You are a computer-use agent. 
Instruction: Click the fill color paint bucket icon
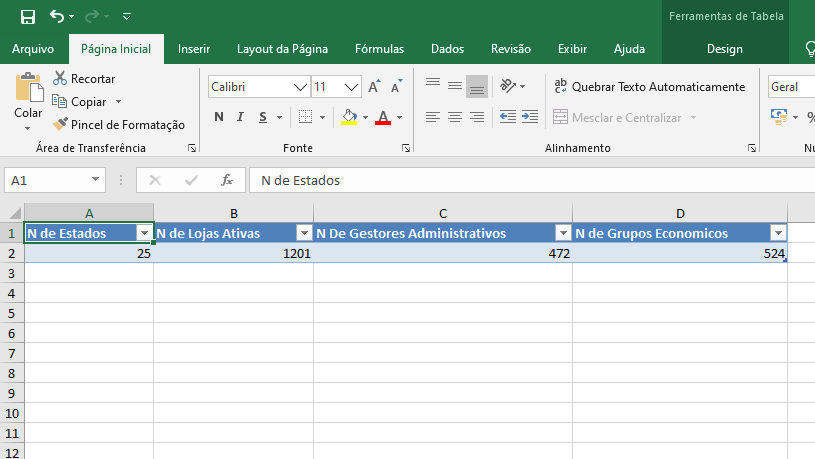(349, 117)
